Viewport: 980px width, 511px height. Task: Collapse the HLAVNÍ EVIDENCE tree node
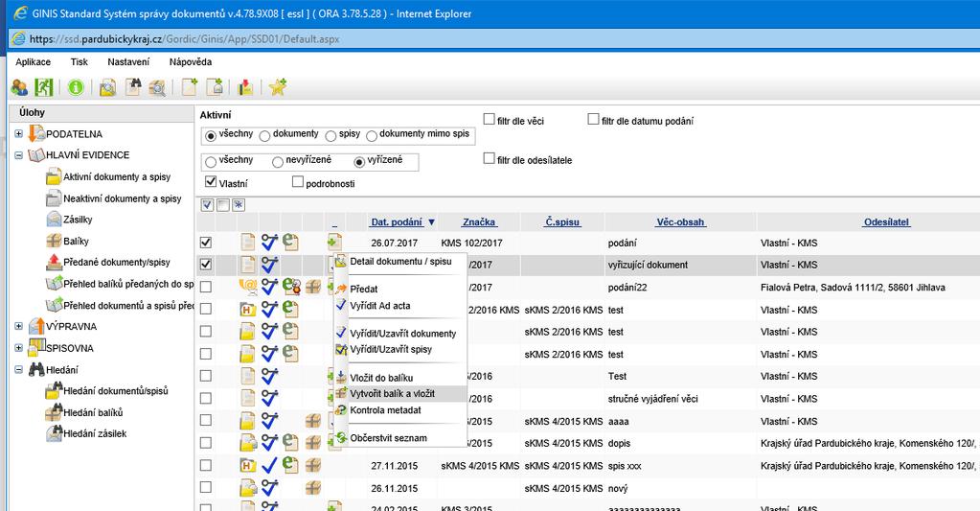19,155
